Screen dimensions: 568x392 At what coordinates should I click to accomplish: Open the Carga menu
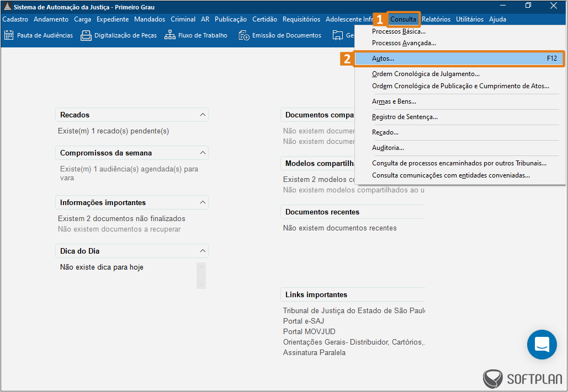(83, 19)
